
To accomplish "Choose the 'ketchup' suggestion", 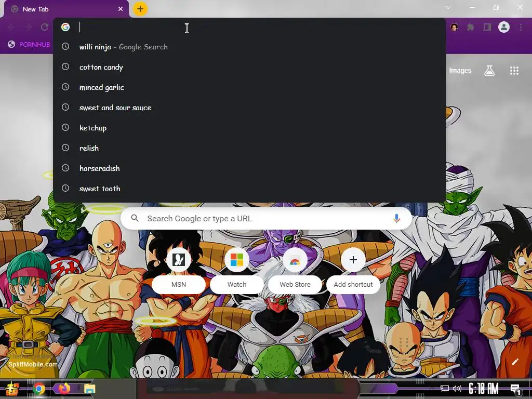I will (249, 128).
